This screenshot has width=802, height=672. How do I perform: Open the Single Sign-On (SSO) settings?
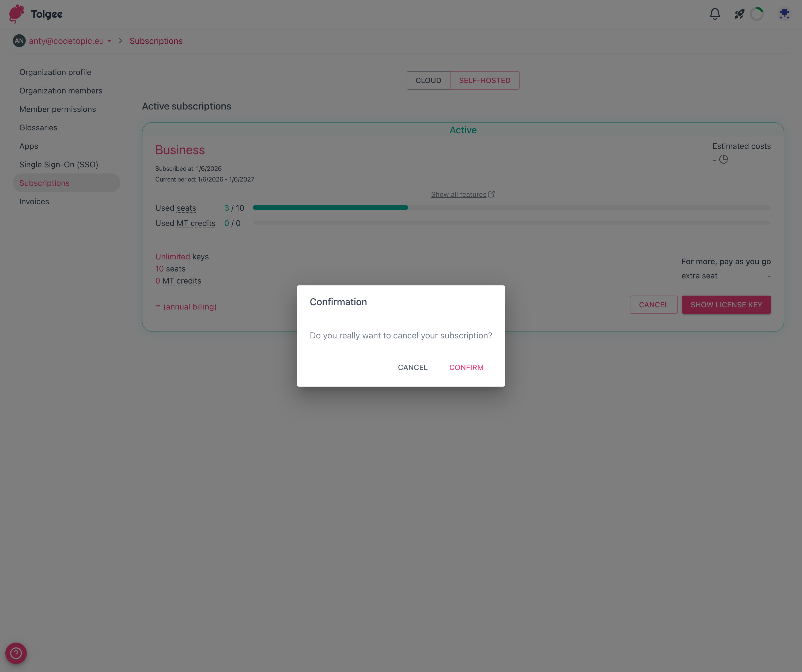58,165
